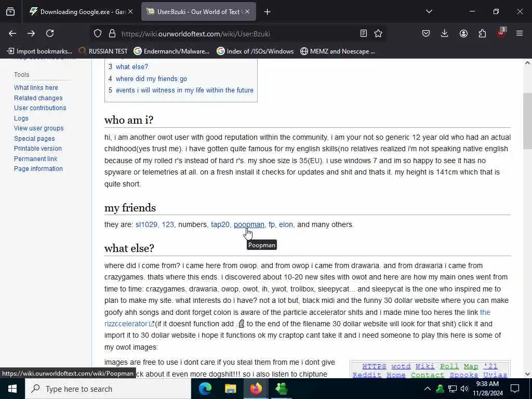Open Page information link
Screen dimensions: 532x399
[38, 169]
